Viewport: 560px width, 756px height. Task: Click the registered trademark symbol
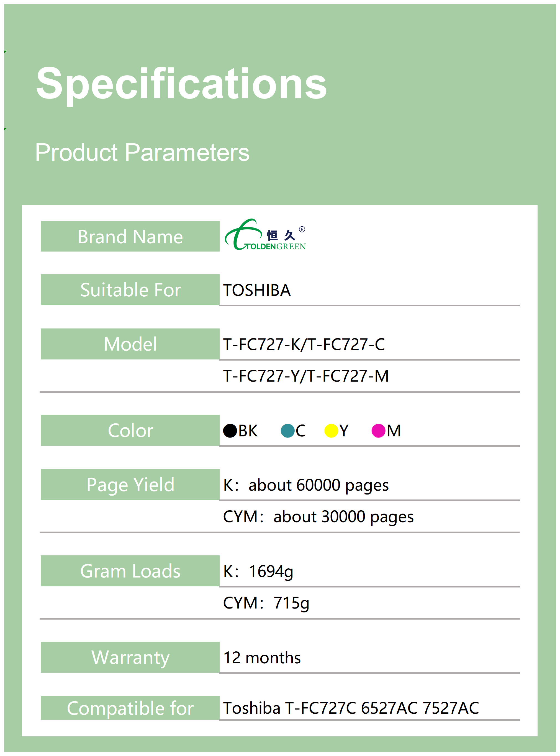[302, 229]
